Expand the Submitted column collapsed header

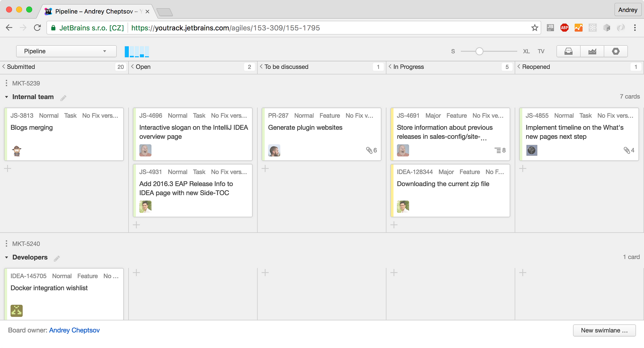[4, 66]
